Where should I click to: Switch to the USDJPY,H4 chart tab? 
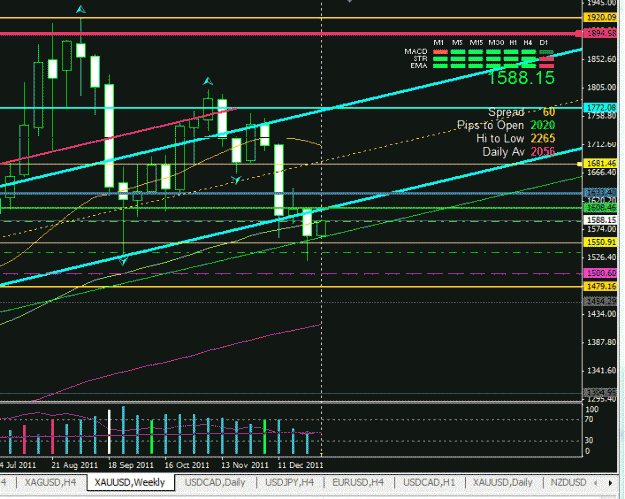(289, 483)
